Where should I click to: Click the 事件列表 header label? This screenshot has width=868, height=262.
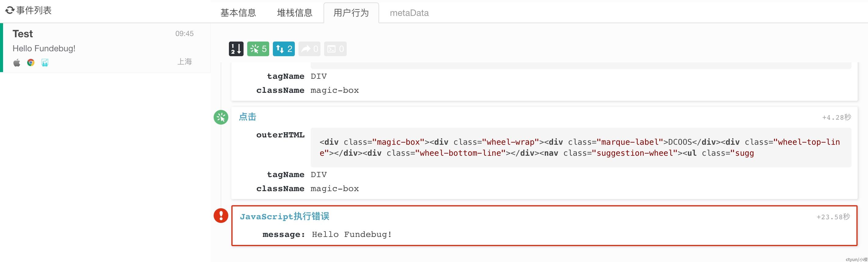tap(34, 10)
